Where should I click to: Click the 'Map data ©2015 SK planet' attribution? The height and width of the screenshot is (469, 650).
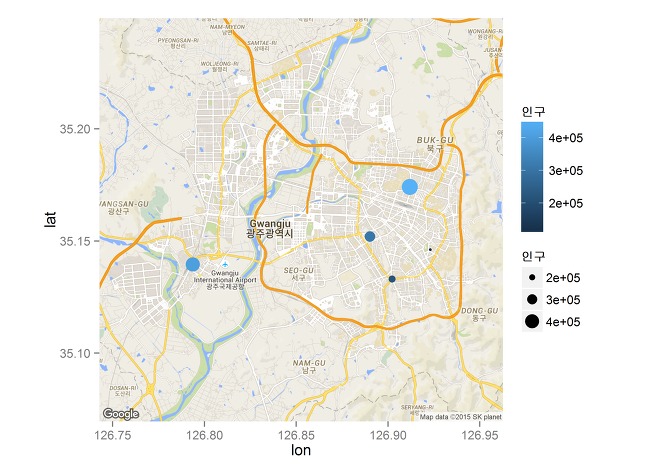coord(461,417)
